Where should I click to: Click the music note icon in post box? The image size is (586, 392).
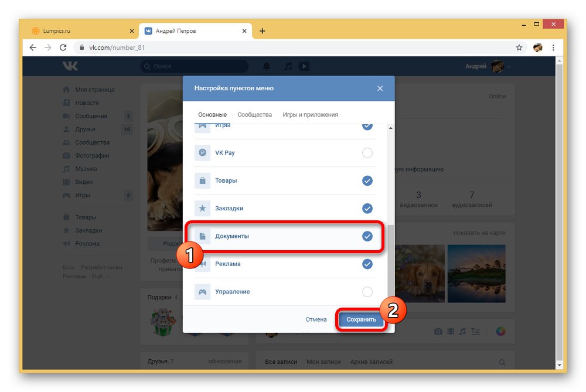click(462, 332)
